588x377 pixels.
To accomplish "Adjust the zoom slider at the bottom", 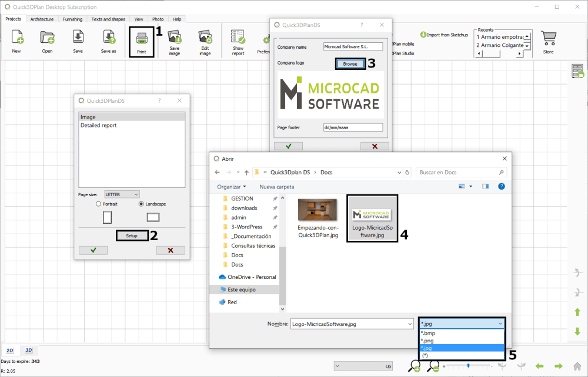I will click(x=468, y=366).
